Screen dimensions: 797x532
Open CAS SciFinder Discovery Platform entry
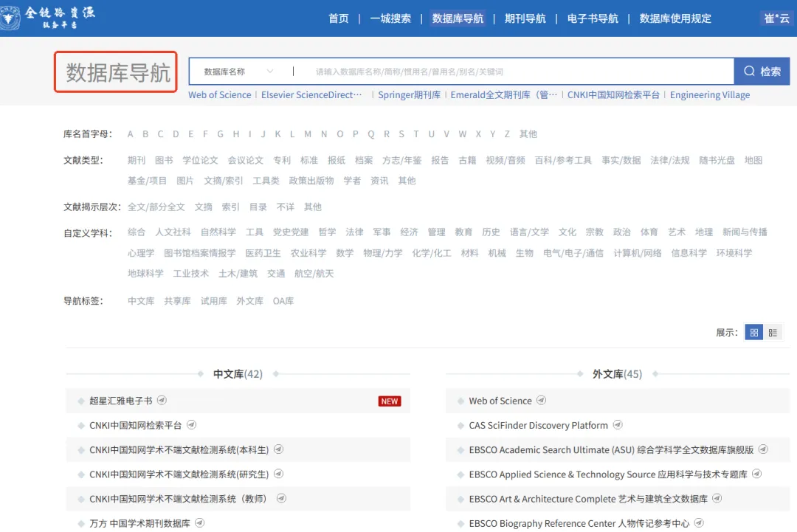(x=538, y=425)
